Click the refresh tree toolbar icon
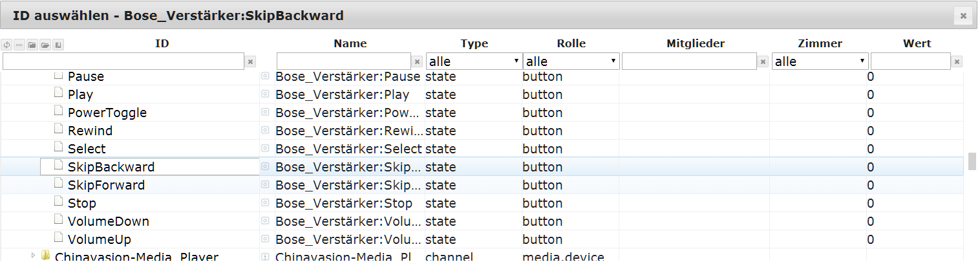Viewport: 980px width, 262px height. coord(7,45)
